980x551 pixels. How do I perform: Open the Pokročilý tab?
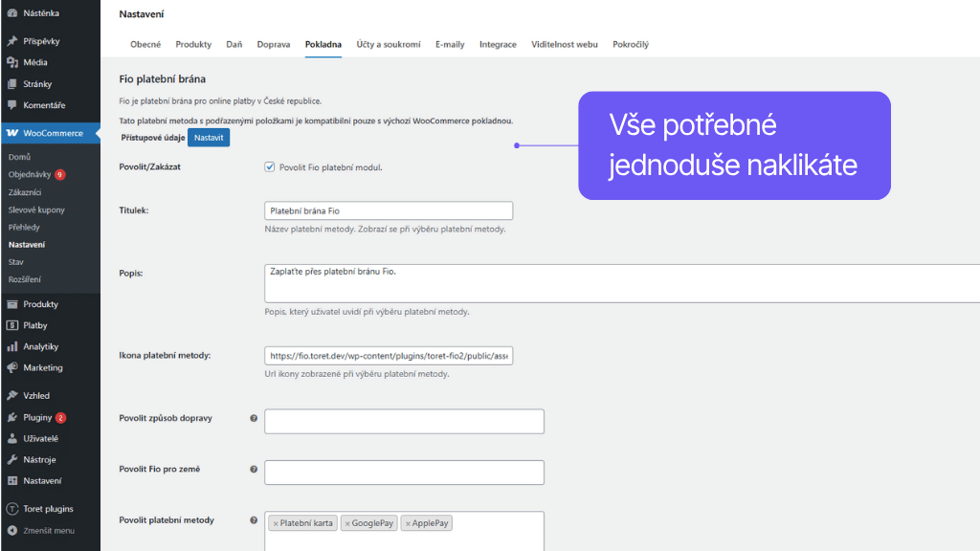coord(631,44)
